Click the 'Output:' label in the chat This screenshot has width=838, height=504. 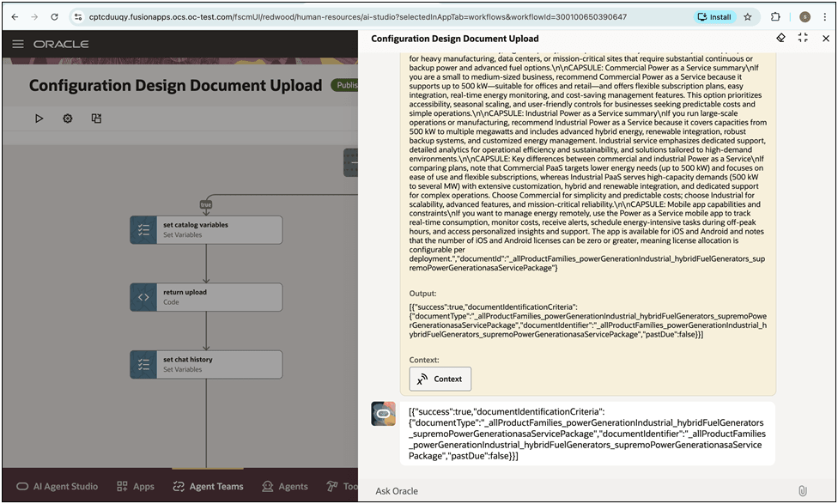pyautogui.click(x=422, y=294)
